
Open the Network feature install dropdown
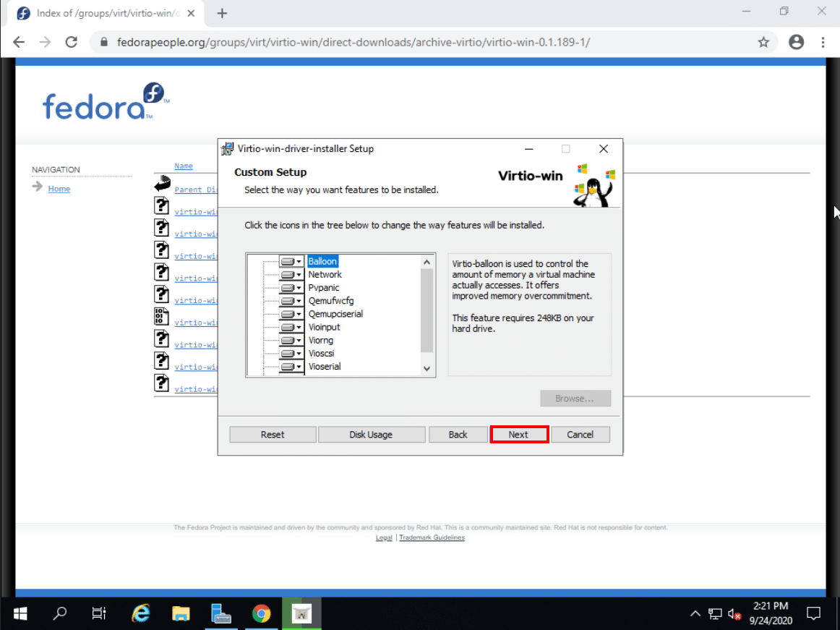(291, 275)
